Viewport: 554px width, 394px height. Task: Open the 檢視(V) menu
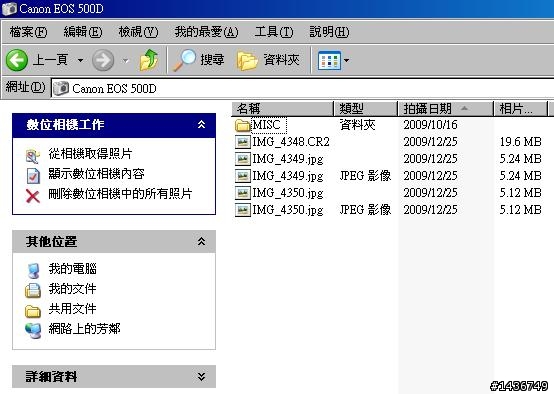point(138,32)
